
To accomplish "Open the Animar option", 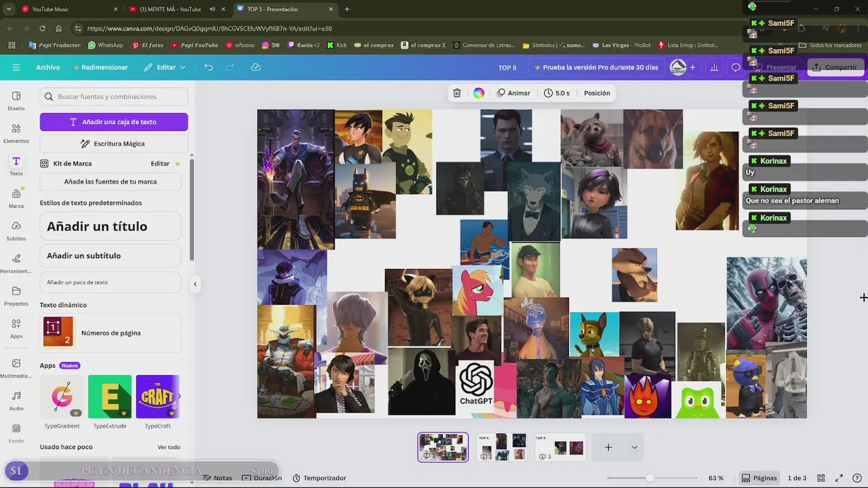I will 513,93.
